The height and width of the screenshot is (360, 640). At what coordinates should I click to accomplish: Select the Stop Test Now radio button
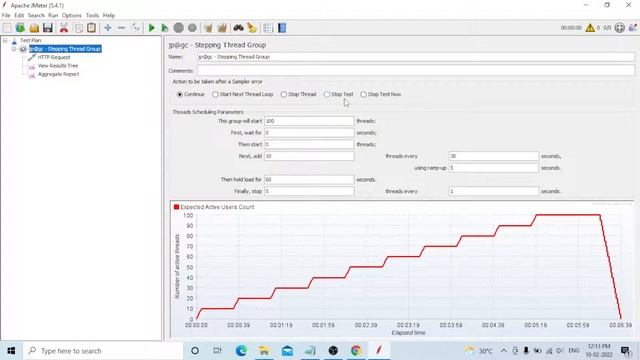tap(363, 94)
